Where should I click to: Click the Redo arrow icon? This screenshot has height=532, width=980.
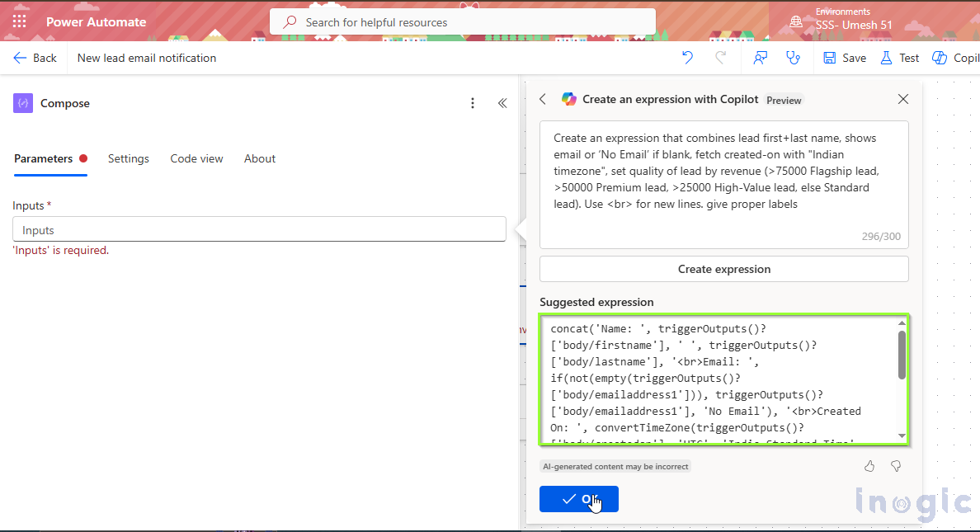coord(720,58)
